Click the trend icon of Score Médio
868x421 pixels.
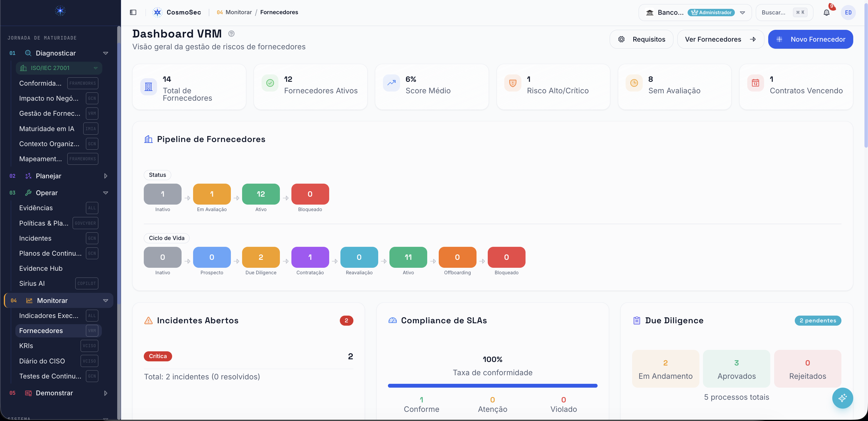coord(391,83)
